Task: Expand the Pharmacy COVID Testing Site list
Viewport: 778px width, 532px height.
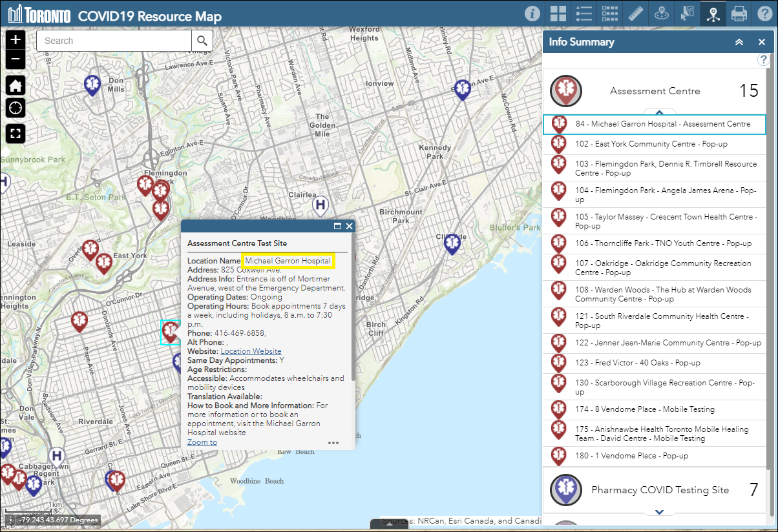Action: [x=660, y=512]
